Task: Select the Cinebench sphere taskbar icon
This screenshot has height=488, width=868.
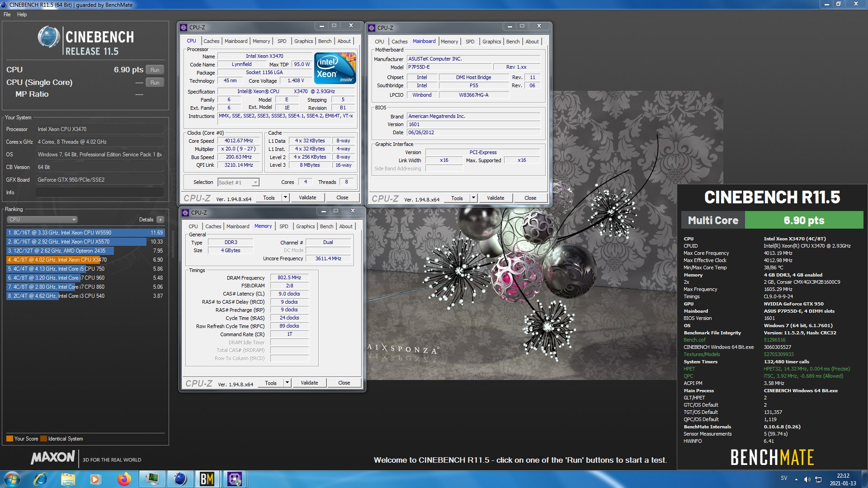Action: (180, 479)
